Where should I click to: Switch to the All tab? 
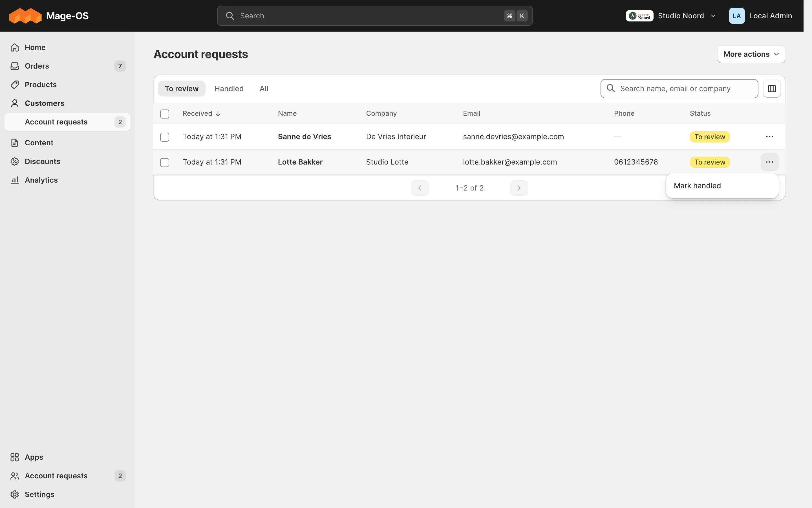pos(264,89)
